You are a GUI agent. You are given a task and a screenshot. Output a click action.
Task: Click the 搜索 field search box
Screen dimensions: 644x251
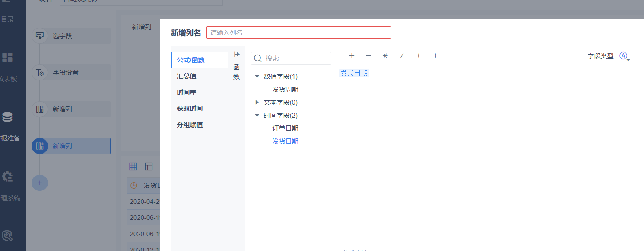pyautogui.click(x=291, y=58)
